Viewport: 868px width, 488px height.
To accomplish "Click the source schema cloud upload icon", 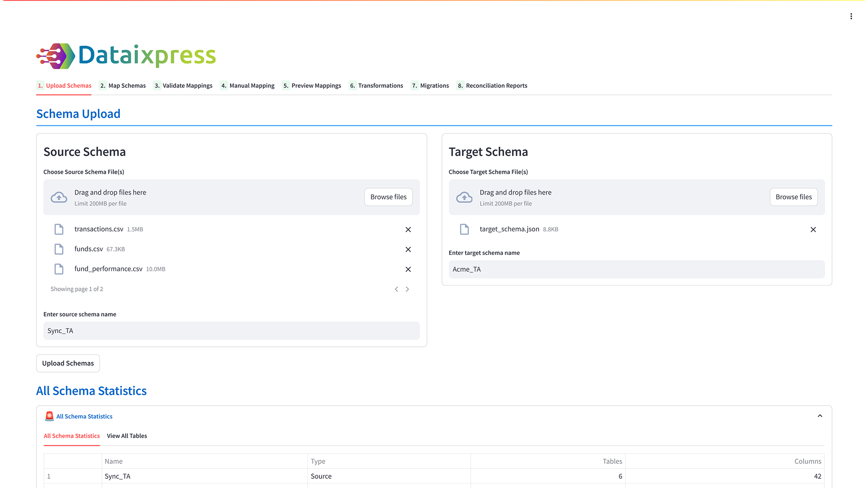I will coord(59,197).
